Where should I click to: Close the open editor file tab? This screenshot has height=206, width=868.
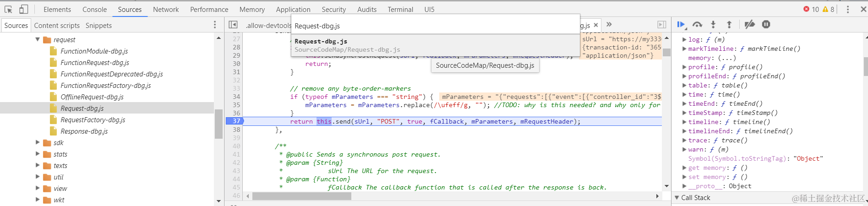point(595,25)
